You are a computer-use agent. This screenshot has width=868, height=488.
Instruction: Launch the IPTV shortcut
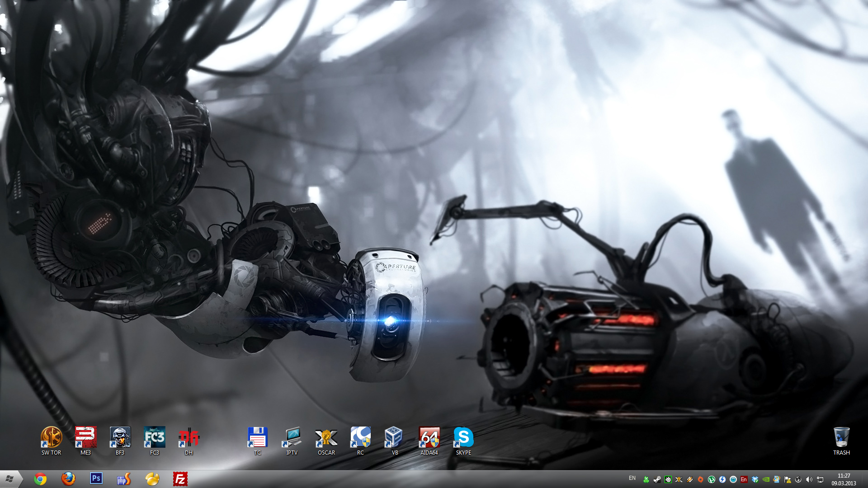(292, 441)
